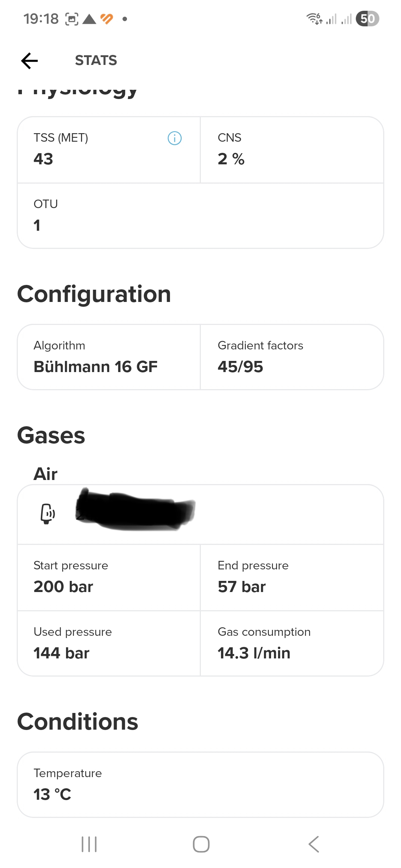Tap the battery indicator in status bar
Viewport: 401px width, 868px height.
(367, 19)
